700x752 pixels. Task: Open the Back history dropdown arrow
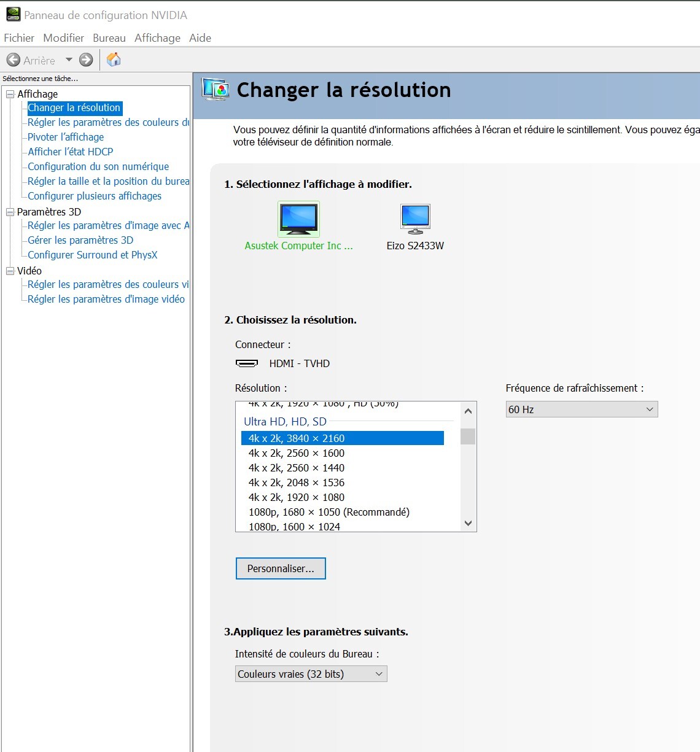(x=69, y=60)
